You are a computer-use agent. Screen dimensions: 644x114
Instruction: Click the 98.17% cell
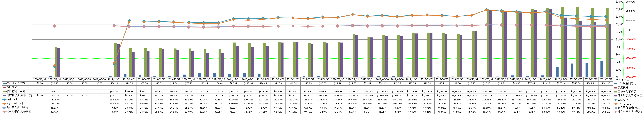tap(129, 99)
